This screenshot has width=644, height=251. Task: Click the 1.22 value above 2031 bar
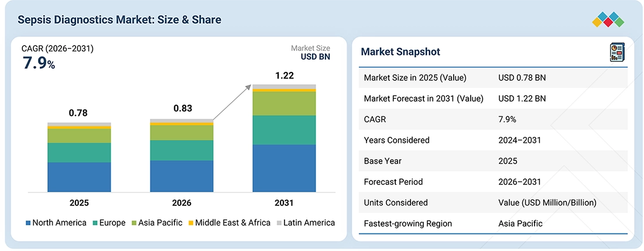coord(285,75)
